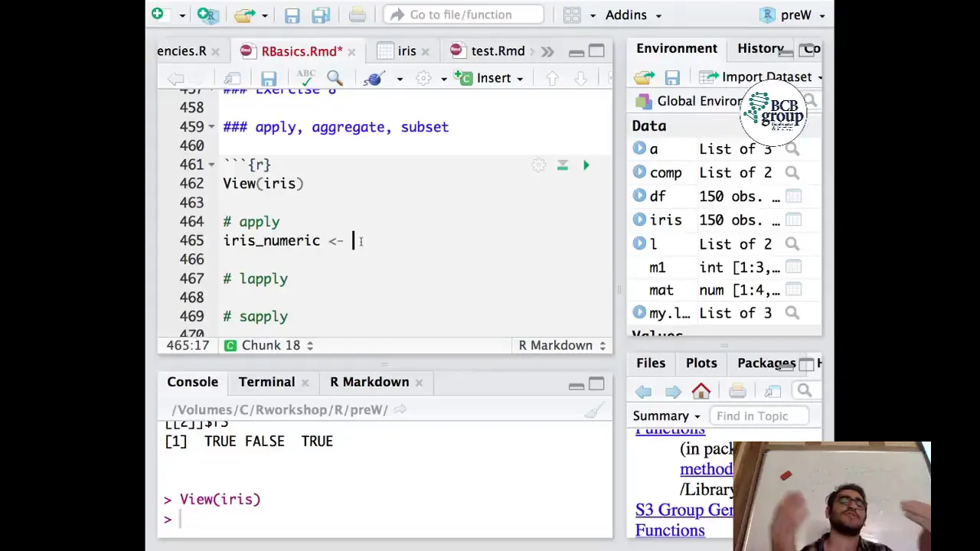Click the print icon in main toolbar
Screen dimensions: 980x551
pyautogui.click(x=357, y=15)
